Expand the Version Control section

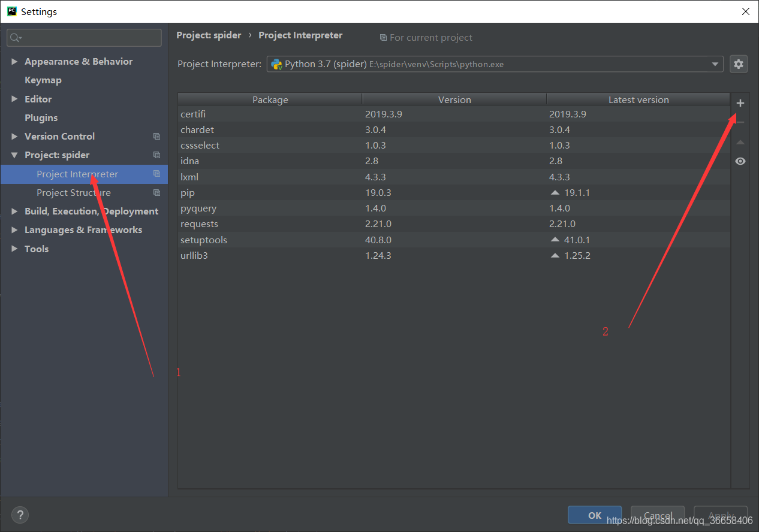tap(14, 137)
